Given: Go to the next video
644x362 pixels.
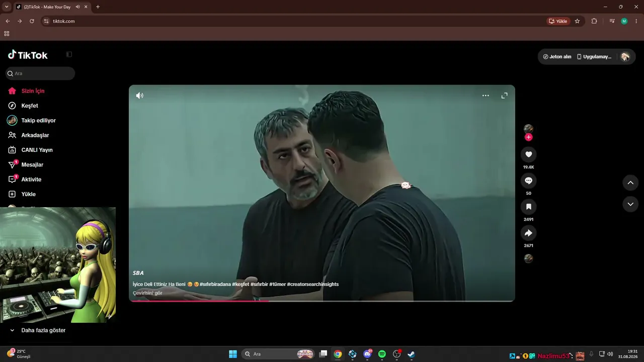Looking at the screenshot, I should 630,204.
